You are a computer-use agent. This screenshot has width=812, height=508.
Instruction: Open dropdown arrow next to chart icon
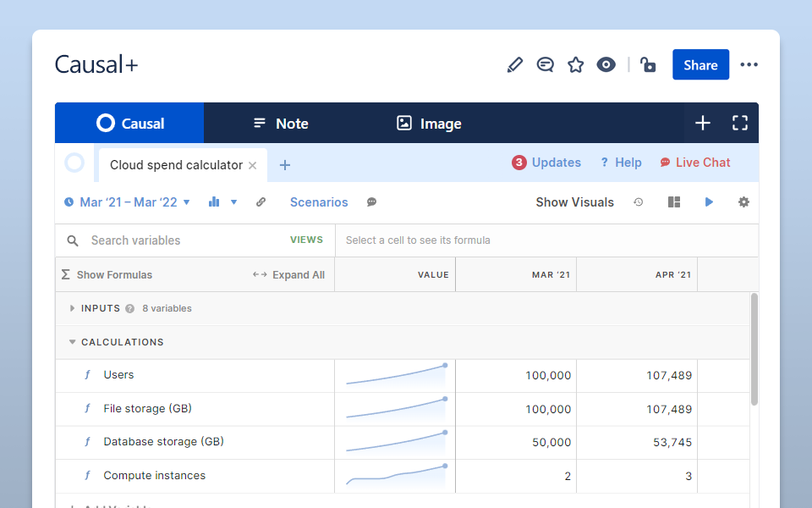click(x=234, y=202)
